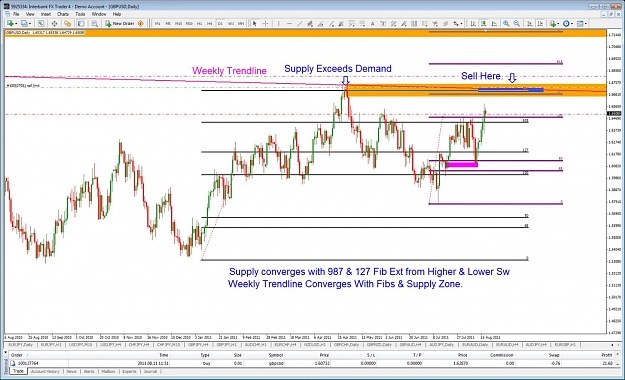Switch timeframe to M1
Viewport: 625px width, 380px height.
[157, 24]
